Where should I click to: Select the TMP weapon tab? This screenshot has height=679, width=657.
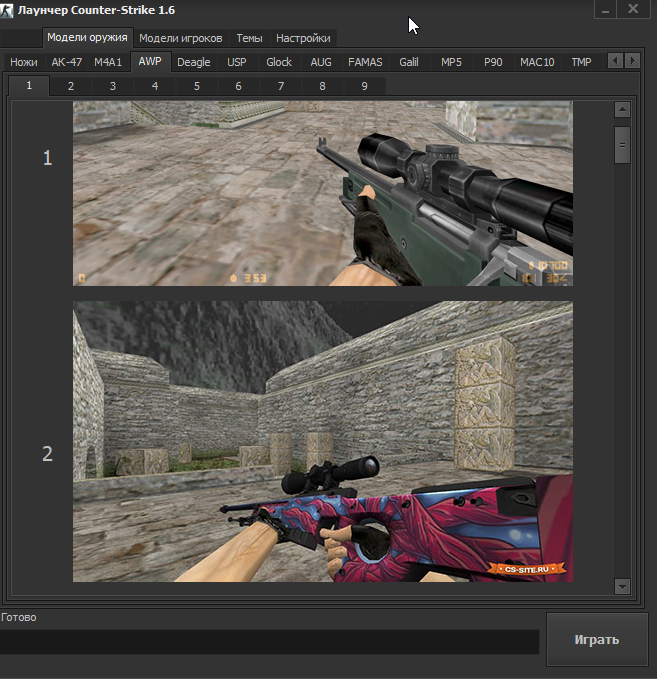pos(581,62)
